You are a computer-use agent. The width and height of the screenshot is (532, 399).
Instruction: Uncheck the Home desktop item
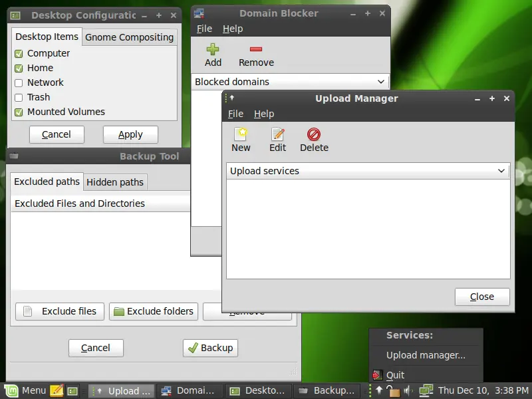pyautogui.click(x=19, y=68)
